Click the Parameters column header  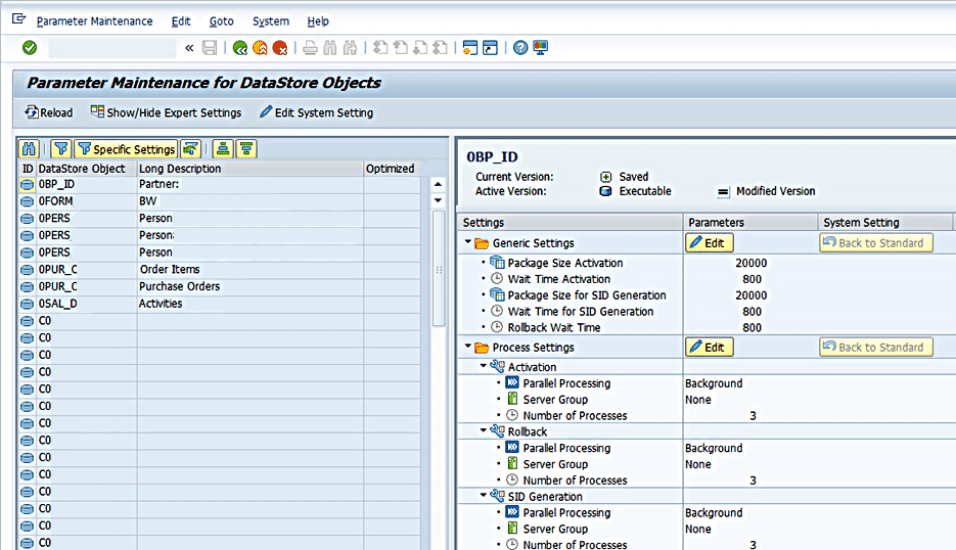(750, 223)
